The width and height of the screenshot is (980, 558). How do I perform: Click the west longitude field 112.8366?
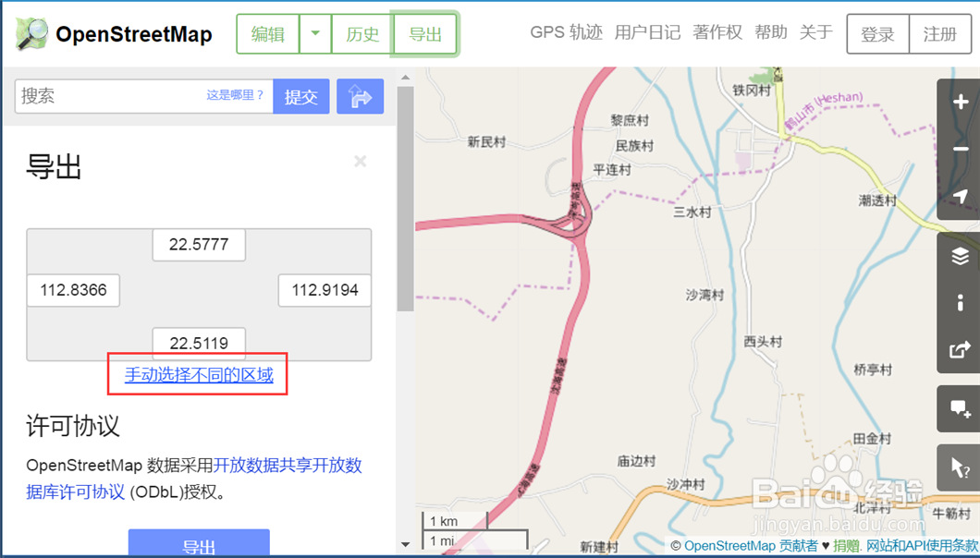[x=73, y=290]
